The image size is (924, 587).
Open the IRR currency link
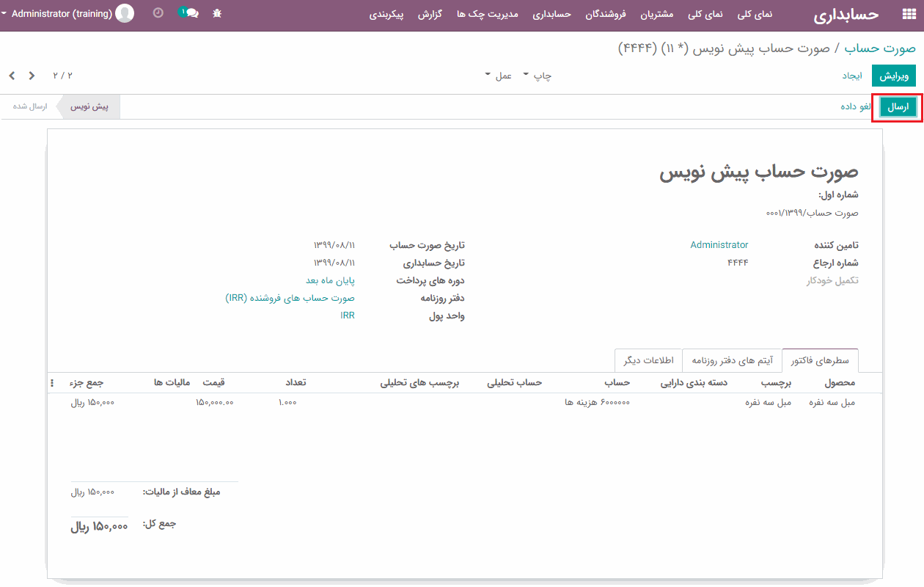tap(348, 316)
